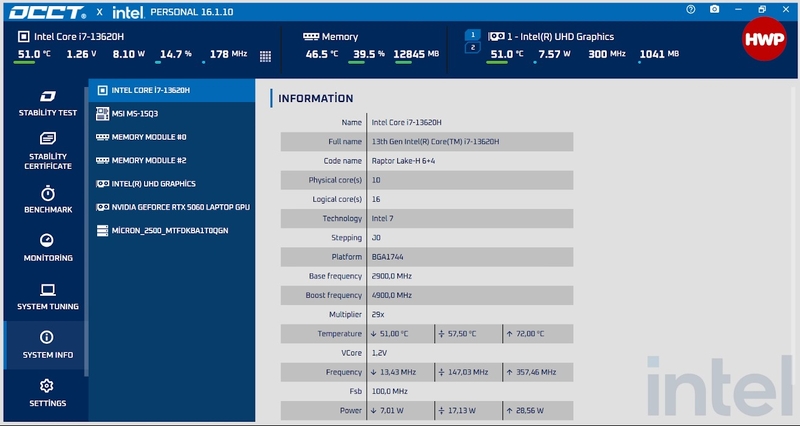Select Intel Core i7-13620H device entry

coord(171,90)
